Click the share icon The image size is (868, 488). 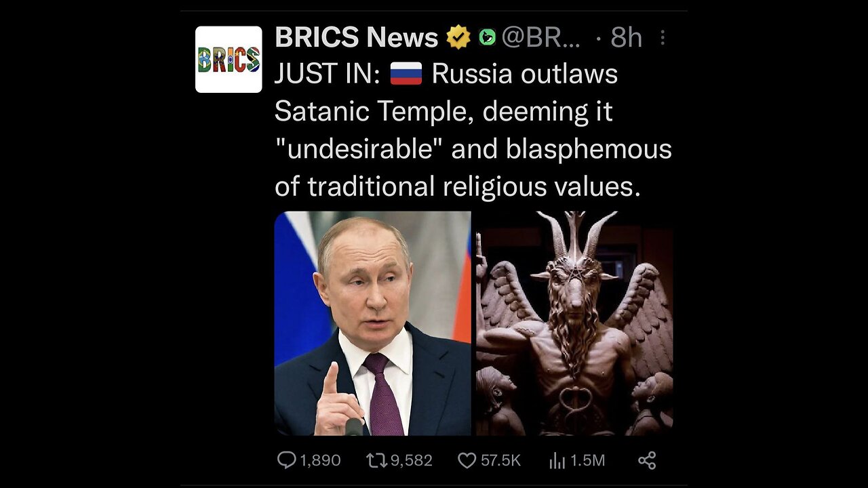pyautogui.click(x=647, y=461)
